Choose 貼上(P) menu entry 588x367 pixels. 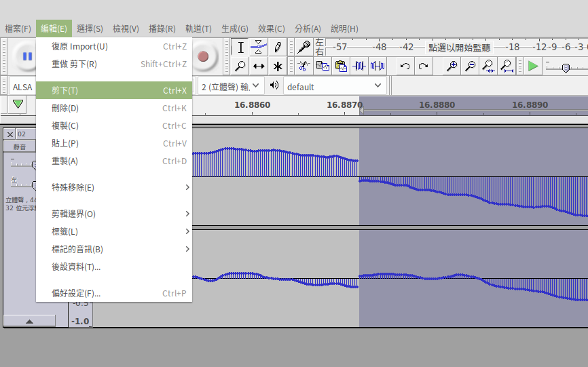coord(114,143)
